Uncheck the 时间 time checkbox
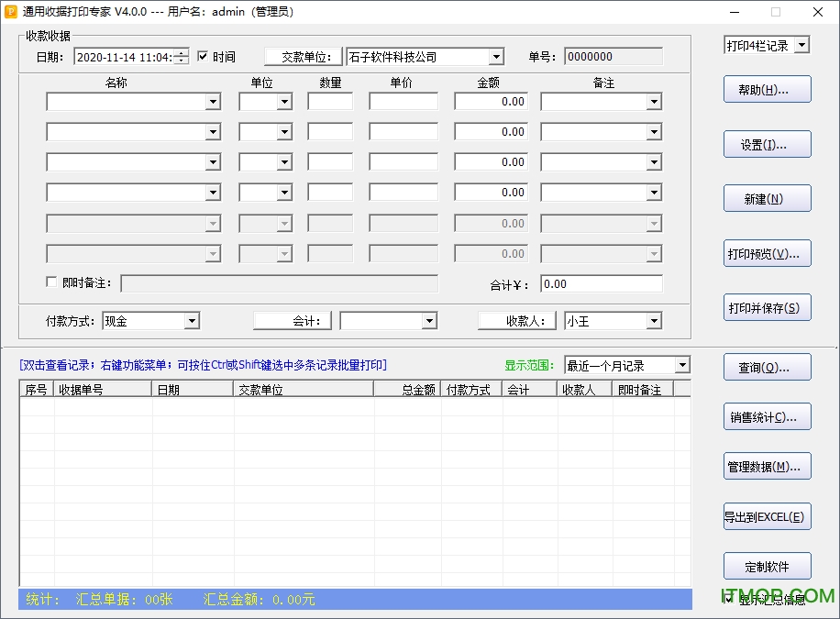Image resolution: width=840 pixels, height=619 pixels. click(x=204, y=56)
